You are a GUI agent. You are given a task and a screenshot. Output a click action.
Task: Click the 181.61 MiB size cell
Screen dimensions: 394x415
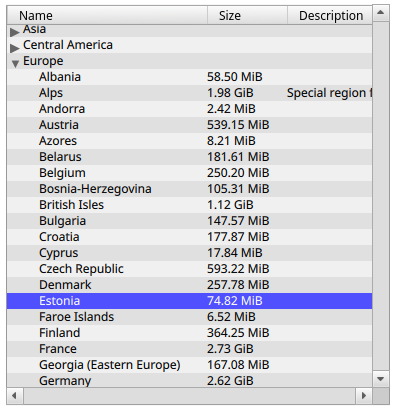point(238,157)
